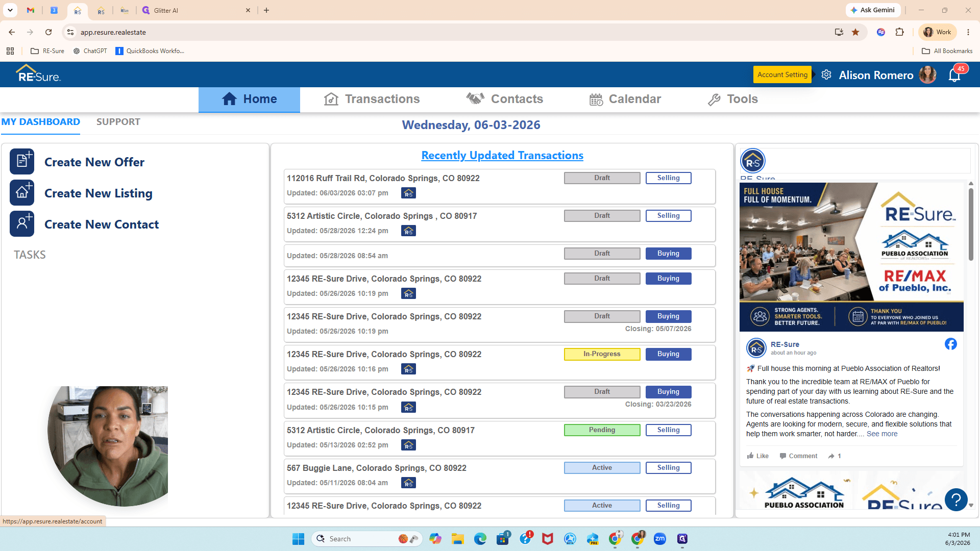Screen dimensions: 980x551
Task: Open 112016 Ruff Trail Rd transaction
Action: click(383, 179)
